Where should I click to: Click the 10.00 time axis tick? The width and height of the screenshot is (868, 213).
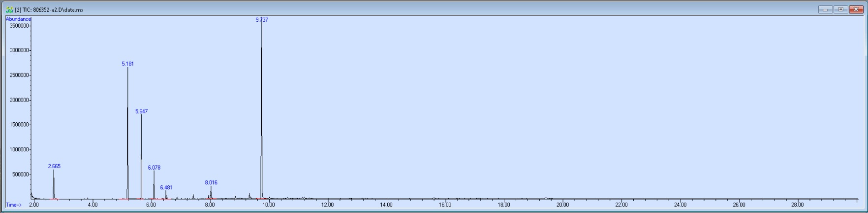[269, 205]
